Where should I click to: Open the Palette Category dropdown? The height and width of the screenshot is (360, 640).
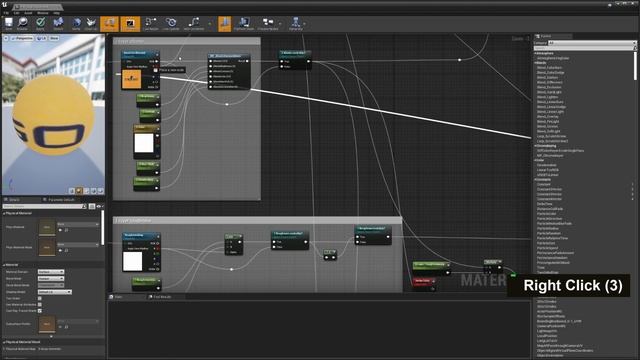point(592,43)
